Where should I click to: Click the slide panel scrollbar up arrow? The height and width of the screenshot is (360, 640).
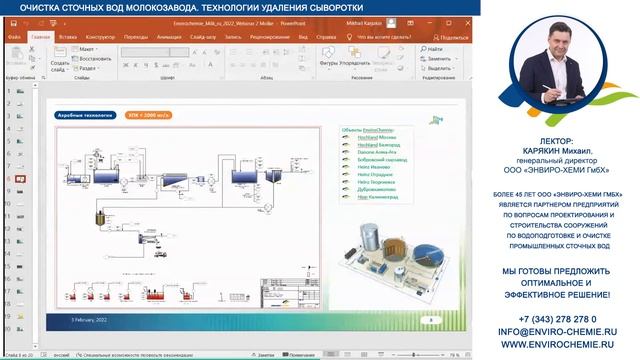point(36,85)
